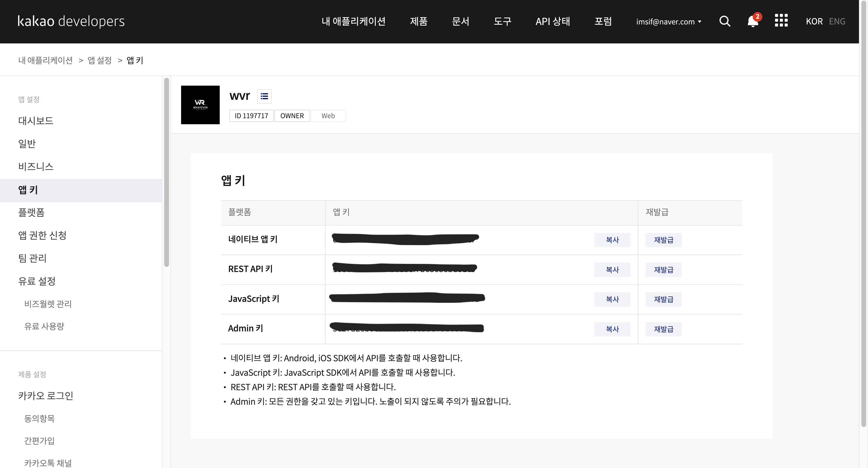
Task: Select 팀 관리 in the sidebar
Action: click(32, 258)
